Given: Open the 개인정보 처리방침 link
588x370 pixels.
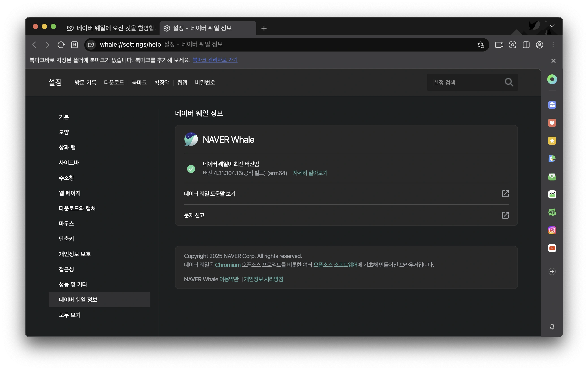Looking at the screenshot, I should click(264, 279).
